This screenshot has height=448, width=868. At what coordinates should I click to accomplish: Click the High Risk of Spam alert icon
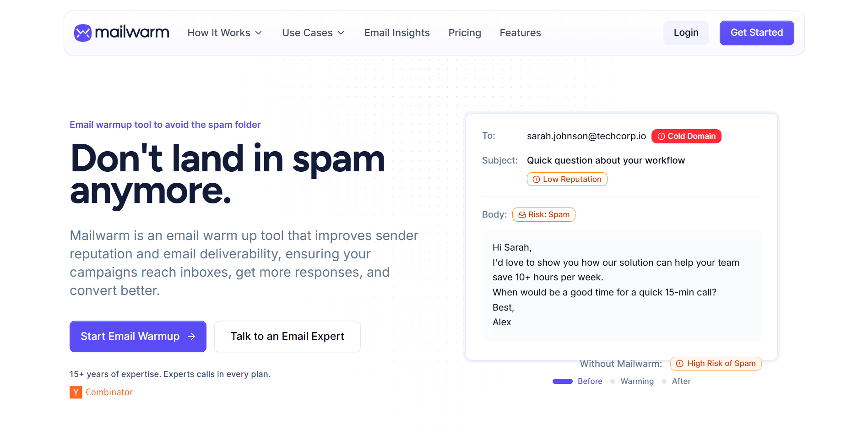(680, 364)
